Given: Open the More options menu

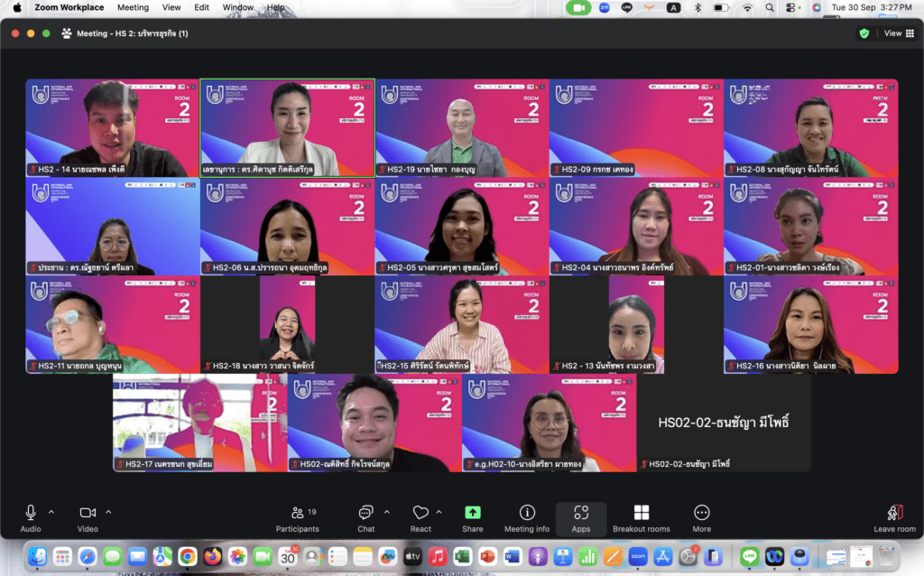Looking at the screenshot, I should click(x=702, y=516).
